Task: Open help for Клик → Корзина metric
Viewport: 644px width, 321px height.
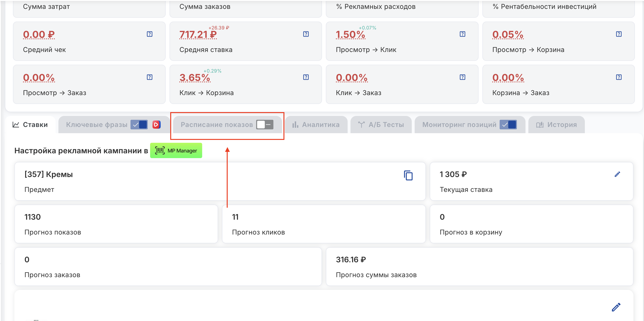Action: click(x=306, y=77)
